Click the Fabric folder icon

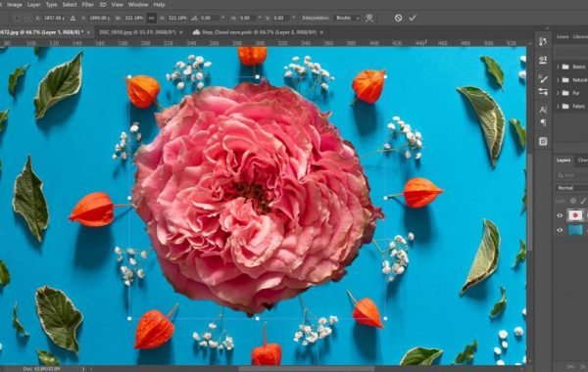565,107
